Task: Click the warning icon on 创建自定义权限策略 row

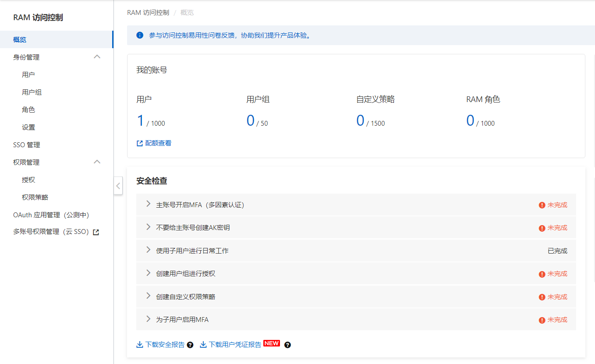Action: click(541, 297)
